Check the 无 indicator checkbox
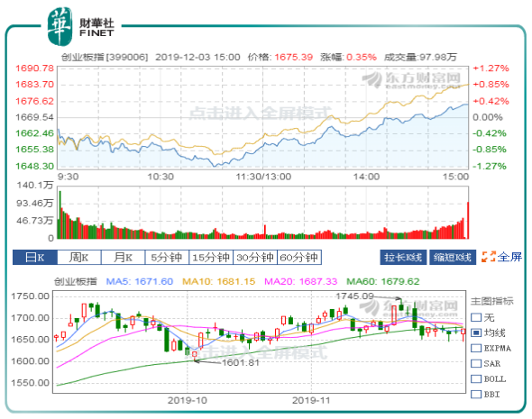The image size is (532, 419). (476, 317)
